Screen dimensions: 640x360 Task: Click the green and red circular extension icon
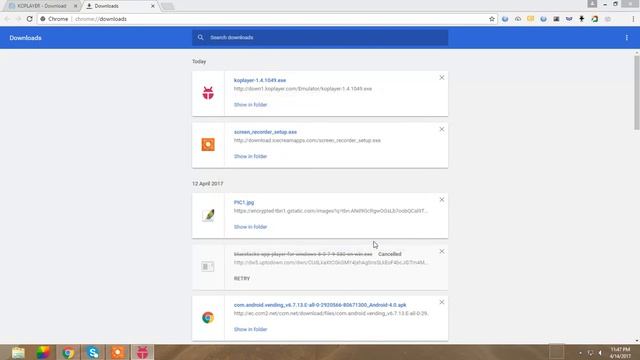click(x=595, y=19)
